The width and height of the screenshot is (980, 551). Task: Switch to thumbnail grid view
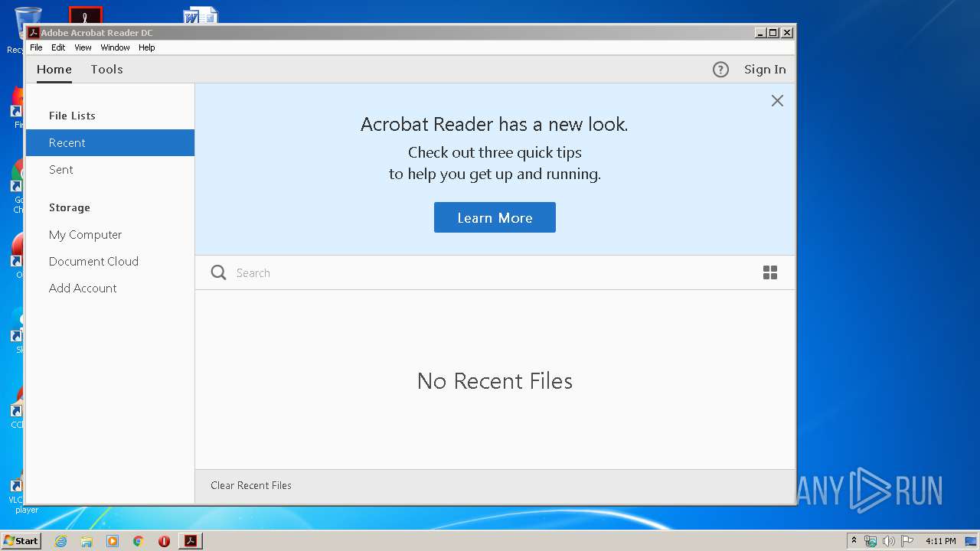click(770, 272)
